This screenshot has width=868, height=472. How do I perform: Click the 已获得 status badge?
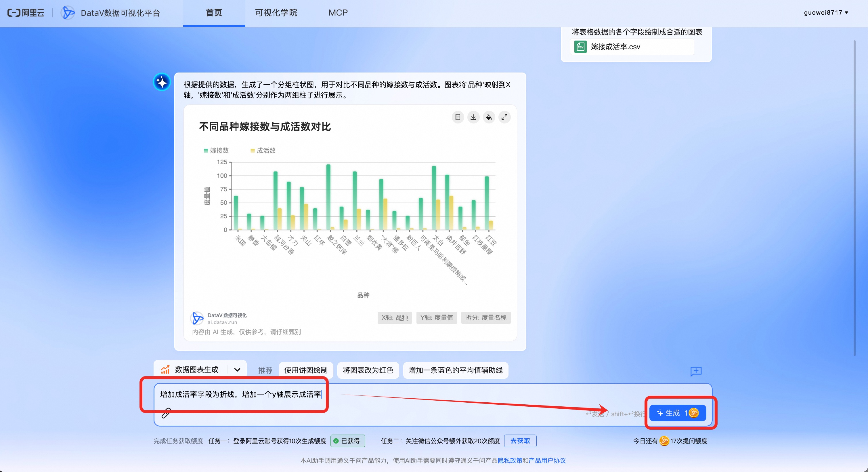click(348, 441)
